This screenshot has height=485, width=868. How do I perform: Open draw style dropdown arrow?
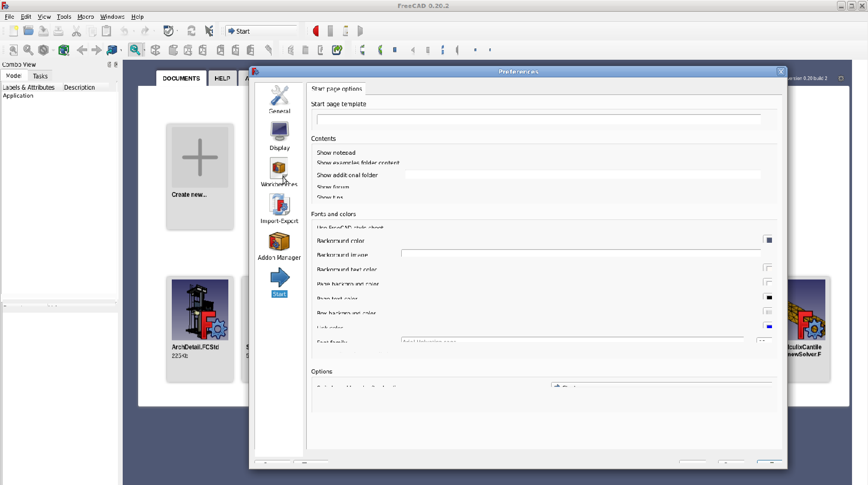click(x=53, y=50)
